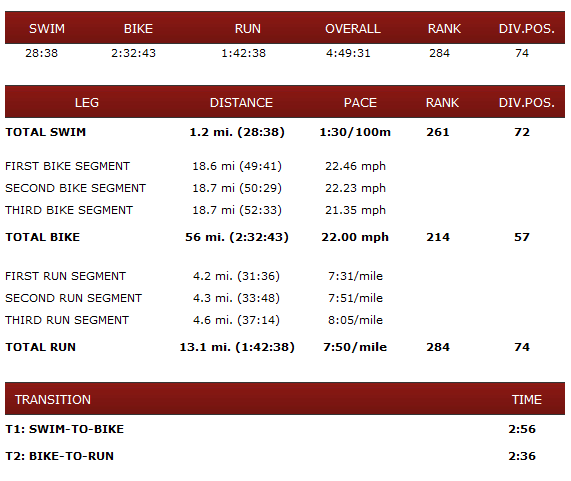Click the SECOND BIKE SEGMENT label

[x=75, y=188]
